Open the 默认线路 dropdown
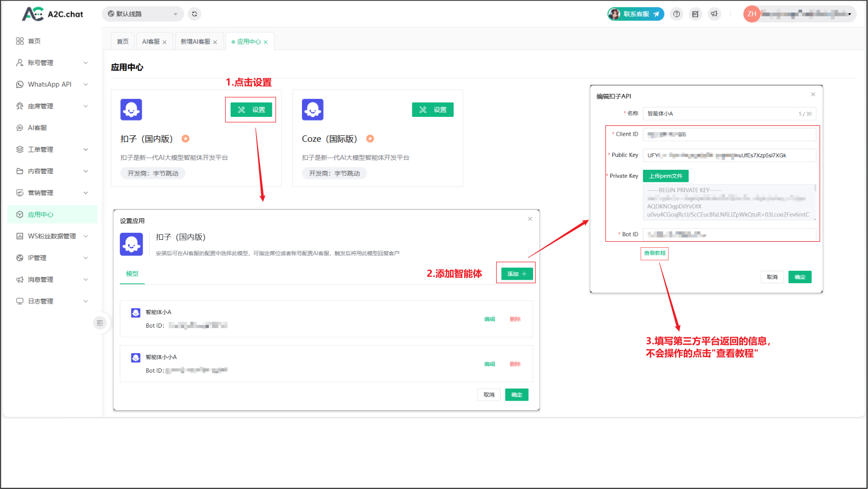Viewport: 868px width, 489px height. (143, 14)
